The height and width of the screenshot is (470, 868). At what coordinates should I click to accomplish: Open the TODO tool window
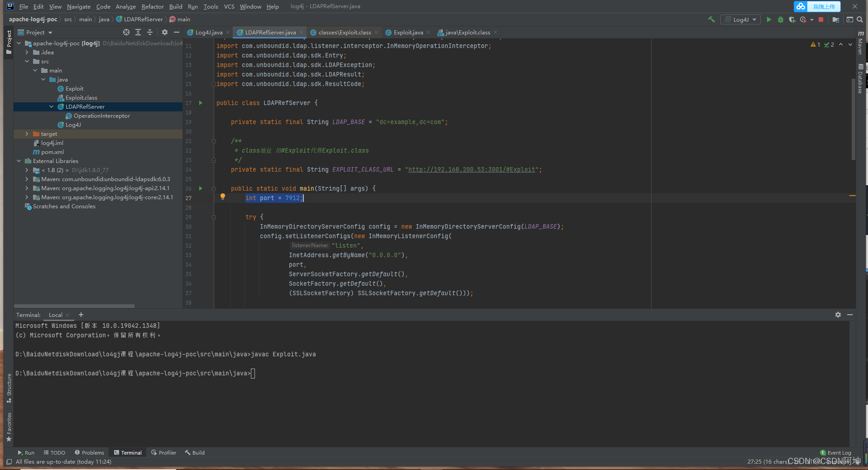pyautogui.click(x=54, y=453)
